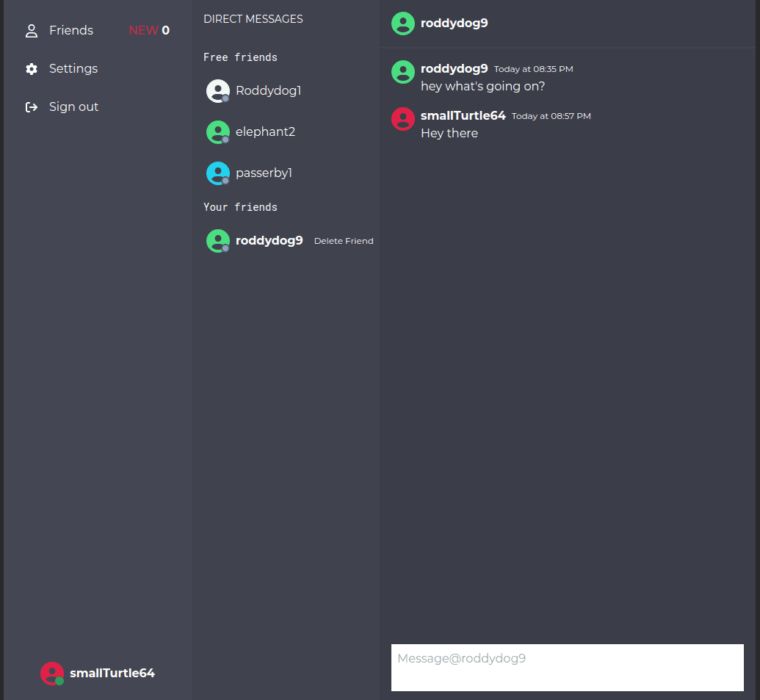Click the NEW 0 friend requests badge

(x=149, y=31)
